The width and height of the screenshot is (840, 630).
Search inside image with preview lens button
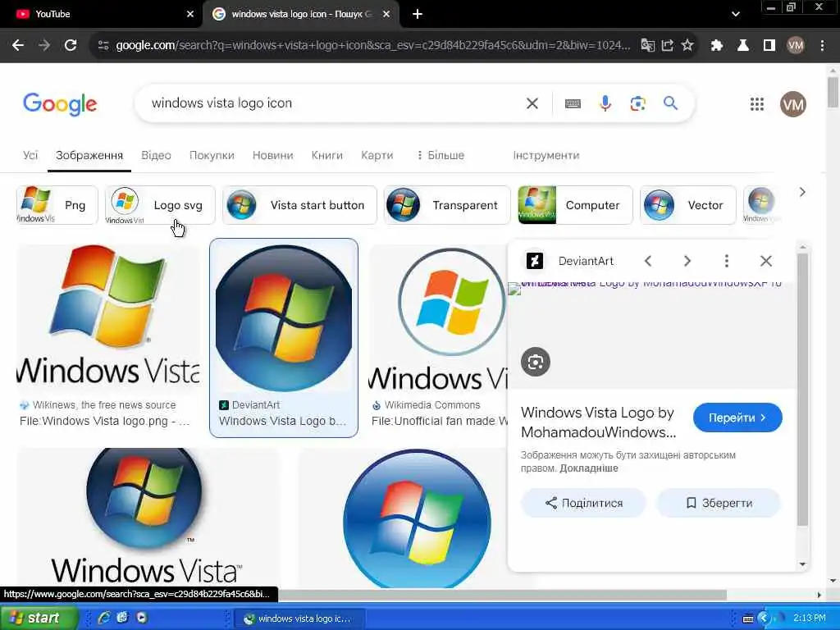535,362
